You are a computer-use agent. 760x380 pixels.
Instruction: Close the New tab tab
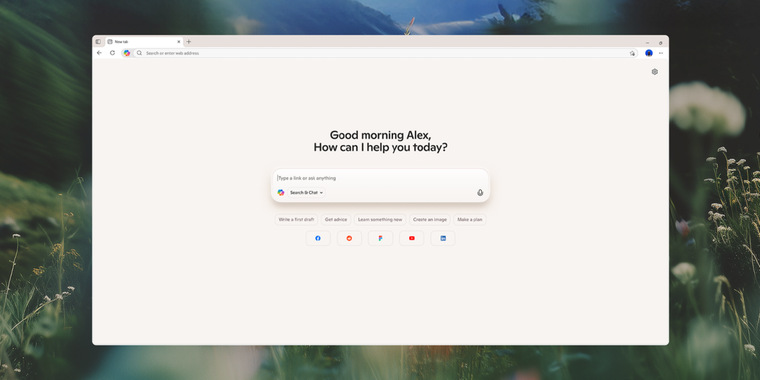pos(178,42)
